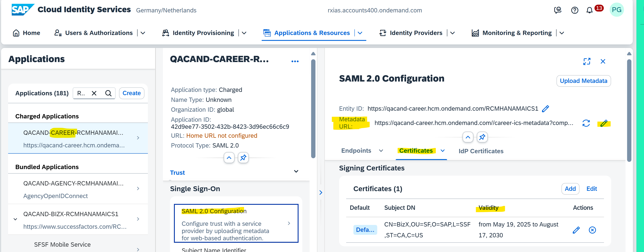This screenshot has width=644, height=252.
Task: Open the Trust section link
Action: point(177,173)
